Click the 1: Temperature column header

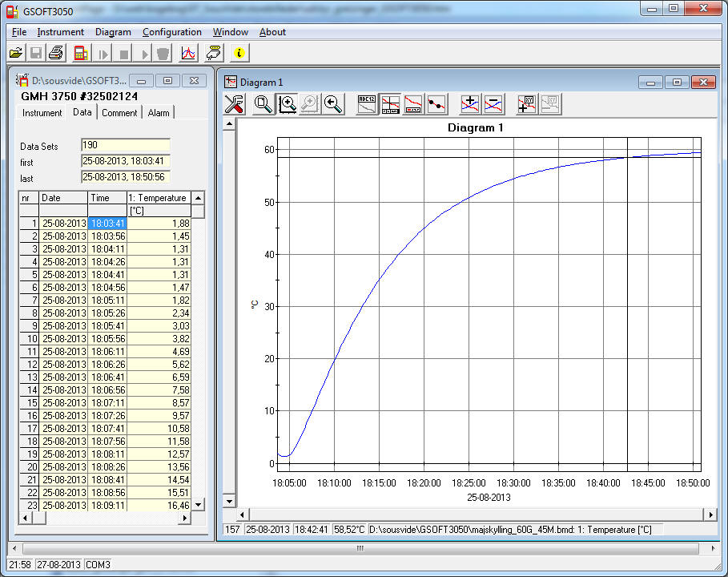[x=159, y=198]
